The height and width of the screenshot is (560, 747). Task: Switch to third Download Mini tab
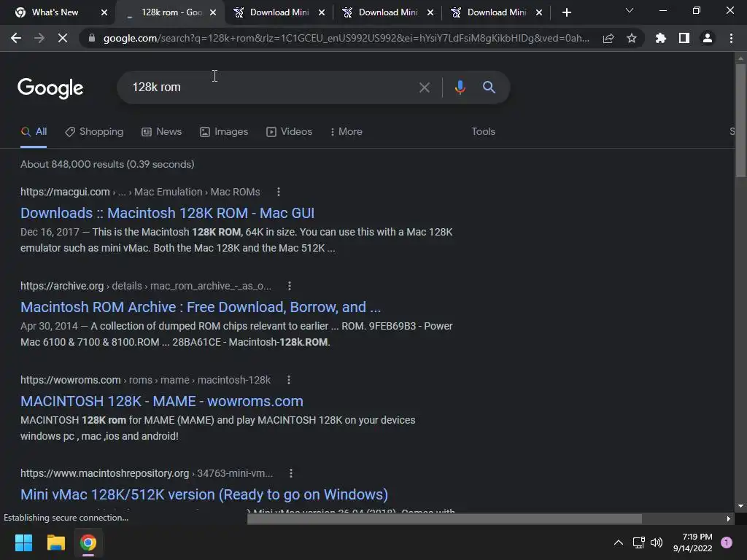(x=489, y=12)
